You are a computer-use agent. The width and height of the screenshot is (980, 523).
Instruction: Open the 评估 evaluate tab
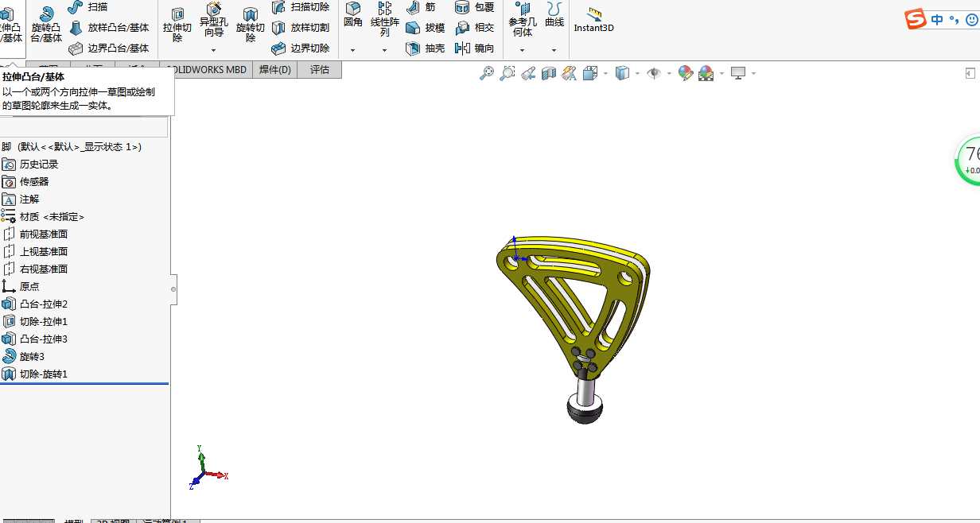[320, 70]
